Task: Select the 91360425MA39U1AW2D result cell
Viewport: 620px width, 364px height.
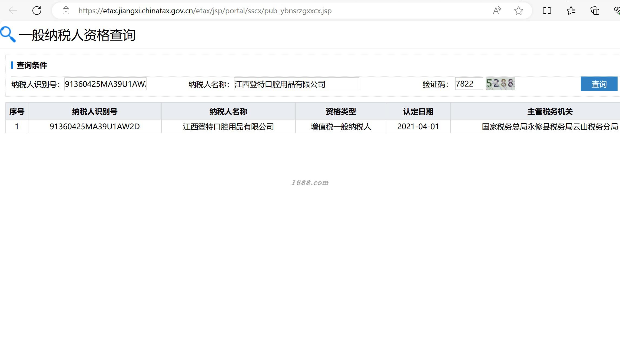Action: pos(95,127)
